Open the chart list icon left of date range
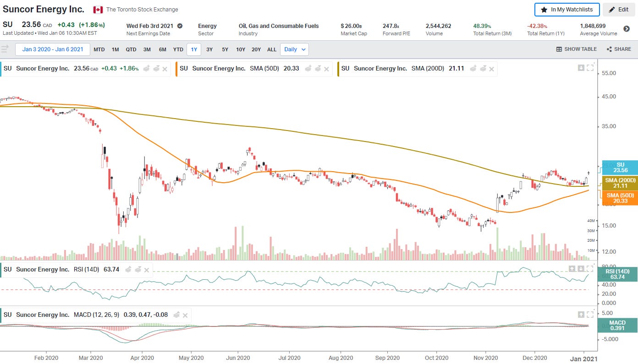This screenshot has height=364, width=638. tap(5, 49)
